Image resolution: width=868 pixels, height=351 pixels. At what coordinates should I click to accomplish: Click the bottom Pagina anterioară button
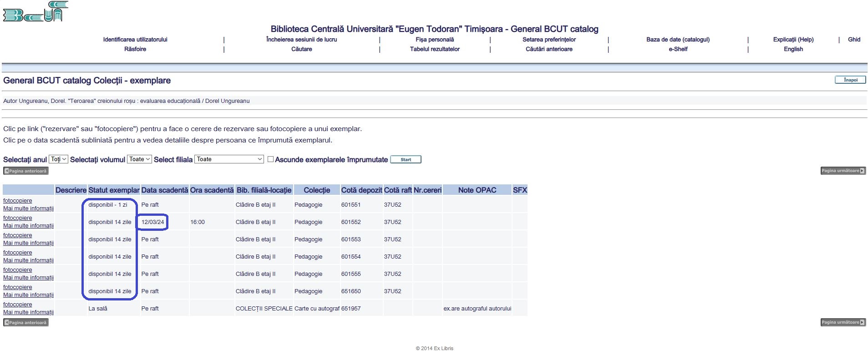[26, 322]
